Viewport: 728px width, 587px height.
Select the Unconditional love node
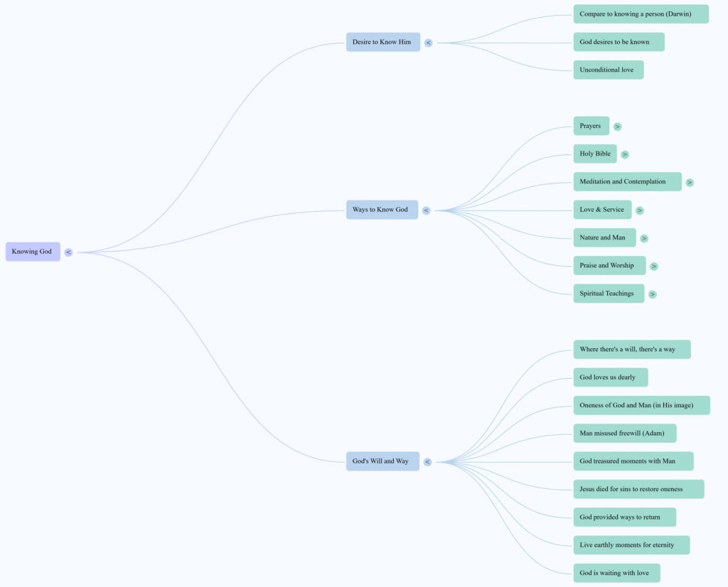pos(608,70)
